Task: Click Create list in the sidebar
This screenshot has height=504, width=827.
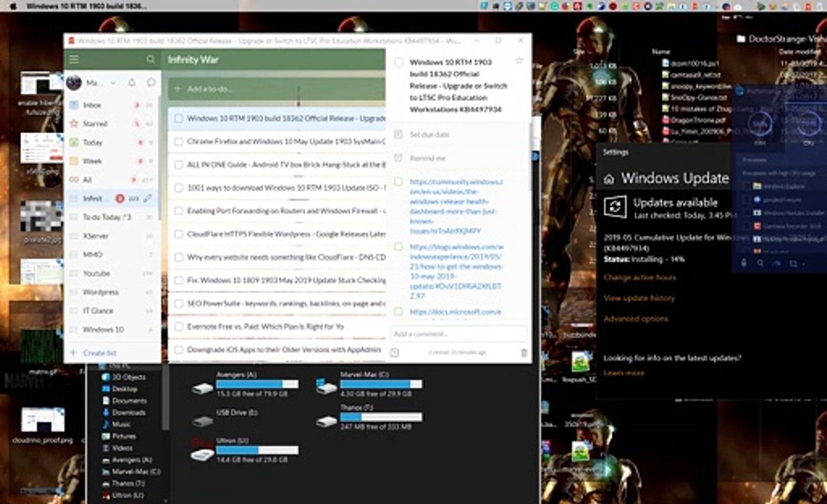Action: (99, 353)
